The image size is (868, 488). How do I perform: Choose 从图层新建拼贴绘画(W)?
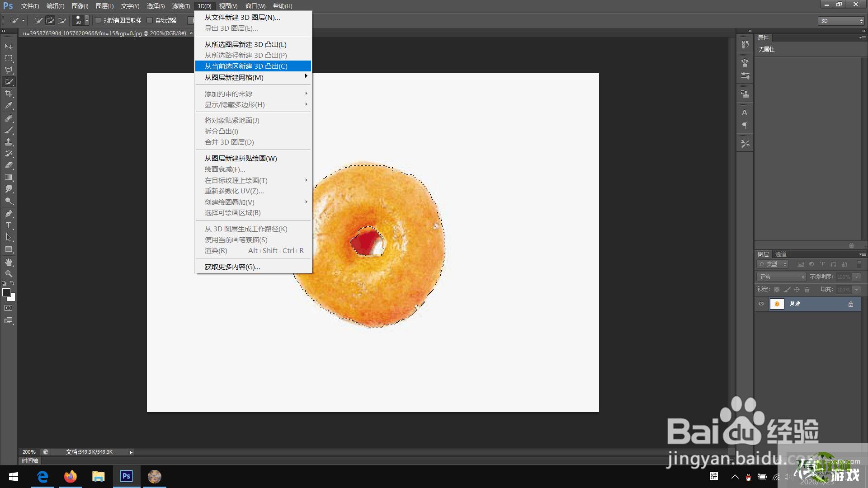coord(253,158)
